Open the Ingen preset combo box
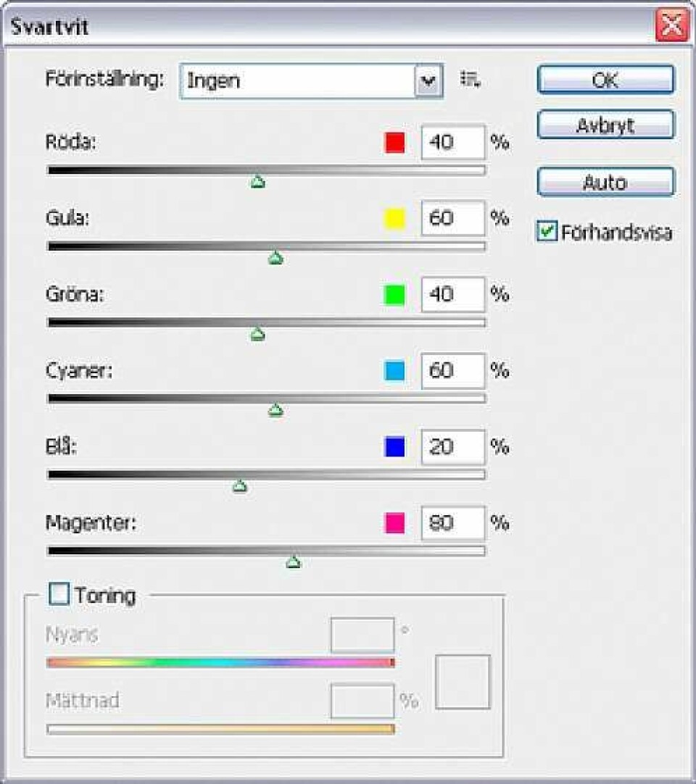The image size is (696, 784). 311,80
